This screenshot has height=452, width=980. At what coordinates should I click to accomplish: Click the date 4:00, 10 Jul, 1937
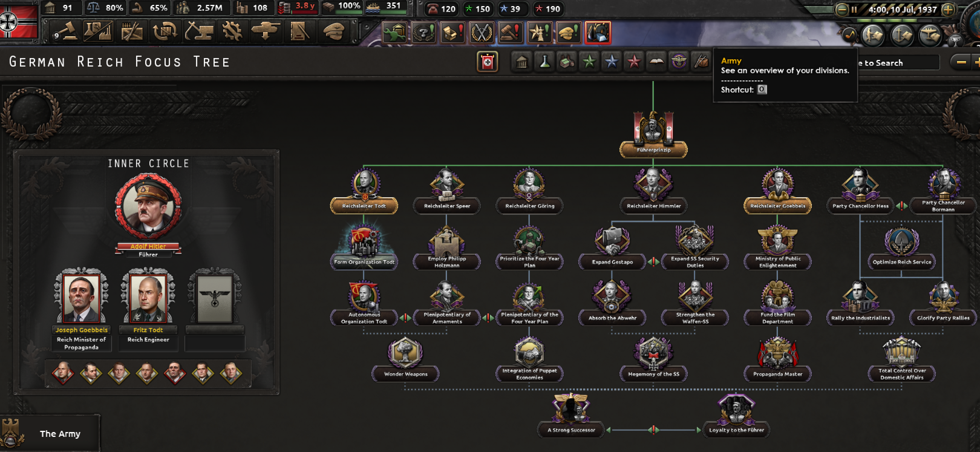pyautogui.click(x=902, y=9)
